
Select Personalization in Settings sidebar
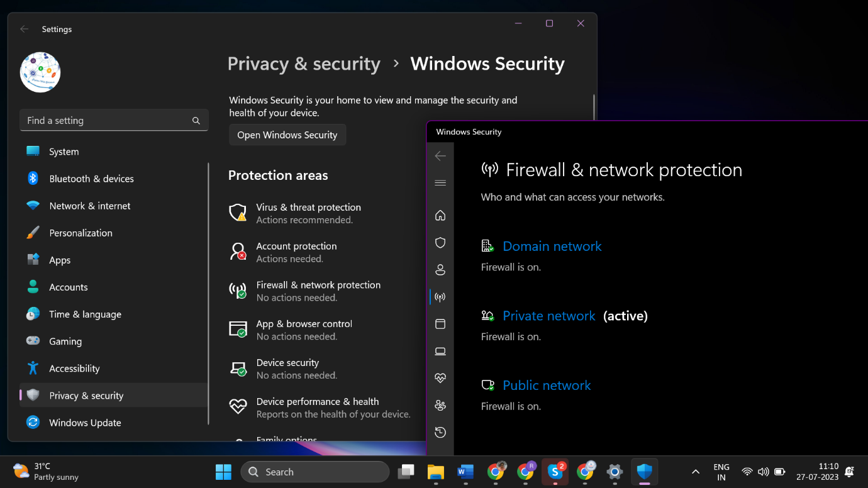coord(113,233)
